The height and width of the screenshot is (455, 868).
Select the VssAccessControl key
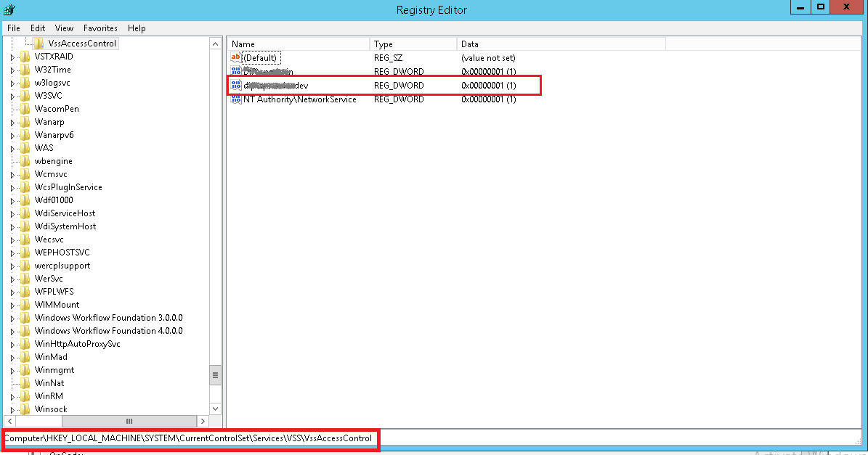(81, 43)
